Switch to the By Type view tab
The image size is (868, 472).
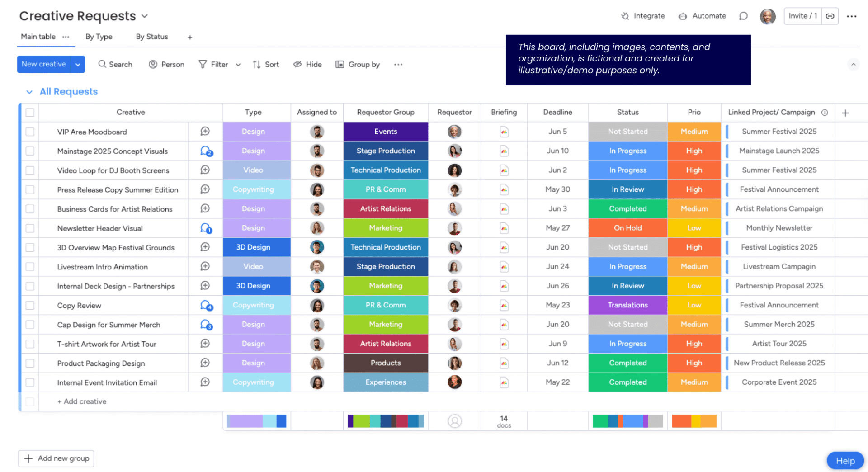[99, 37]
